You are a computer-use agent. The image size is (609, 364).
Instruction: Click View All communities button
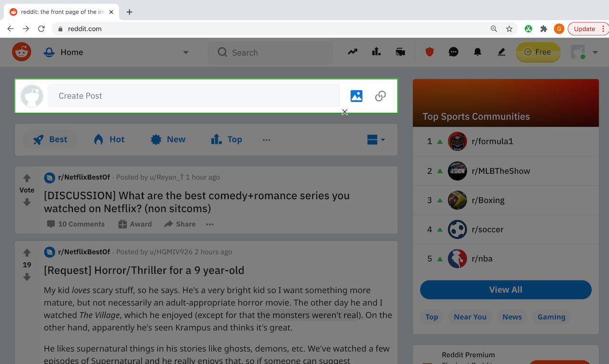pyautogui.click(x=506, y=290)
